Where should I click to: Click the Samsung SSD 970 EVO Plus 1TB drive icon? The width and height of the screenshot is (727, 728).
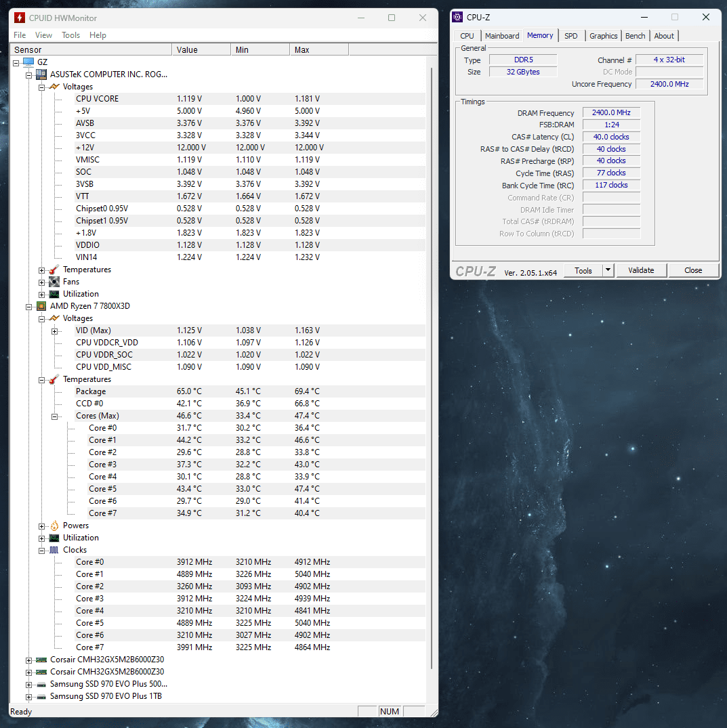tap(41, 696)
